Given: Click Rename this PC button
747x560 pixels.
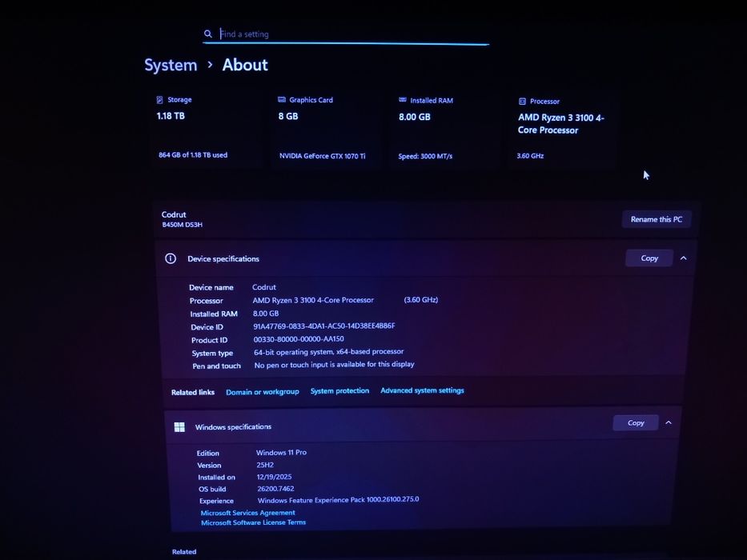Looking at the screenshot, I should (x=657, y=219).
